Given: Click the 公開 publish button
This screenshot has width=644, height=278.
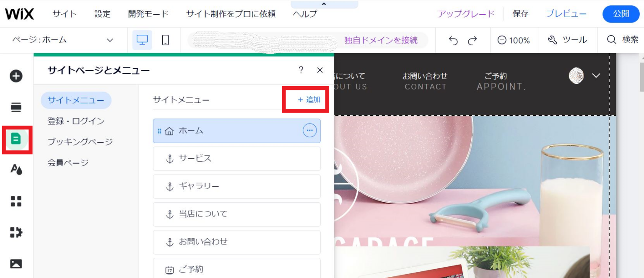Looking at the screenshot, I should point(621,14).
